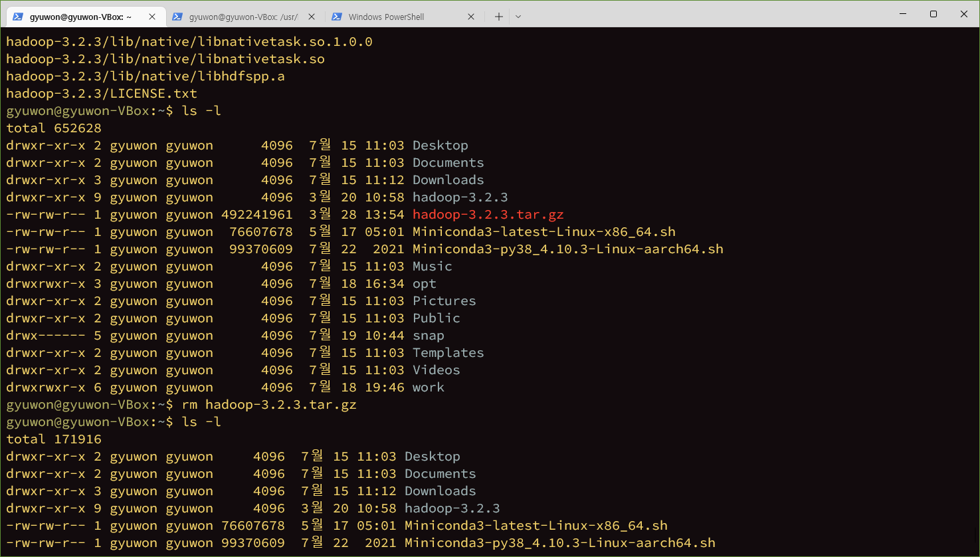Click the 'total 652628' line
The height and width of the screenshot is (557, 980).
point(54,128)
